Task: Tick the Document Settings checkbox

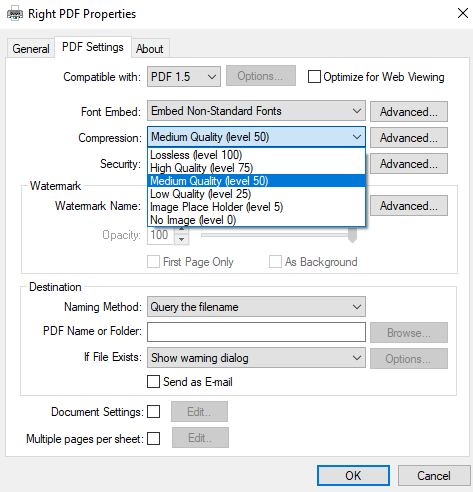Action: 153,412
